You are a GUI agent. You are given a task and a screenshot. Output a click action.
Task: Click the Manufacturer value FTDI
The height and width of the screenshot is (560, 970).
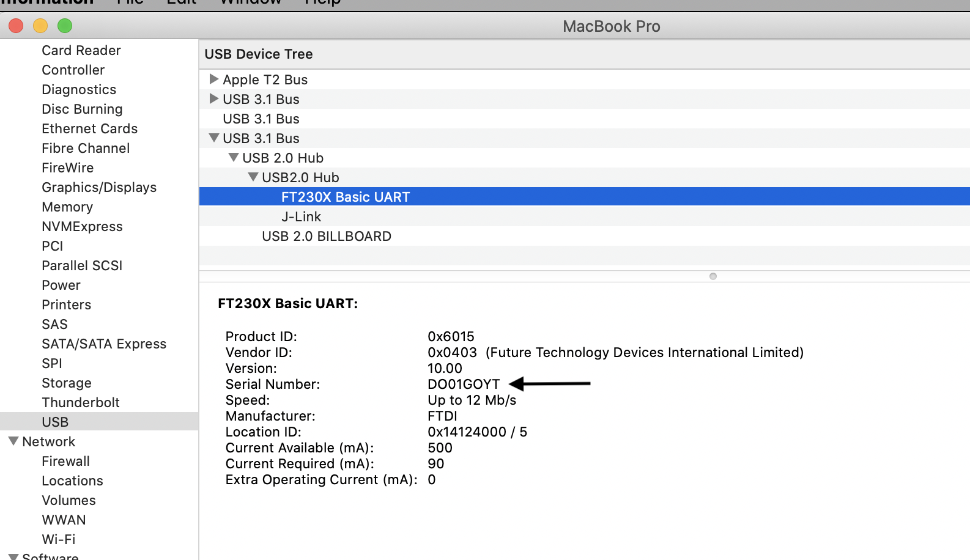[443, 416]
